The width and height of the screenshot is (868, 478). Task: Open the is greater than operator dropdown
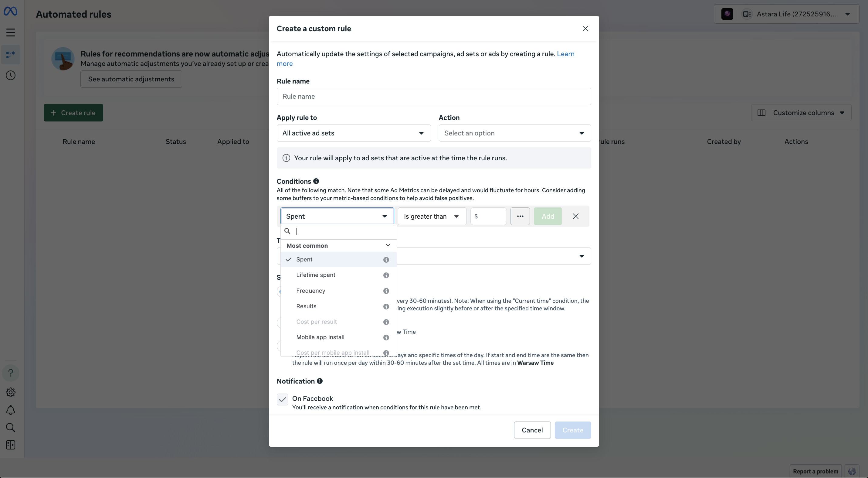coord(432,216)
